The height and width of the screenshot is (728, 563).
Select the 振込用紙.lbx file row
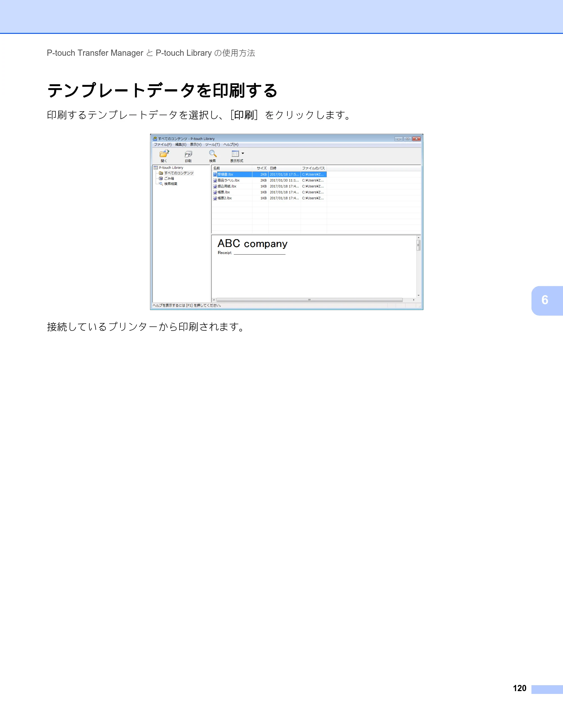pos(269,186)
